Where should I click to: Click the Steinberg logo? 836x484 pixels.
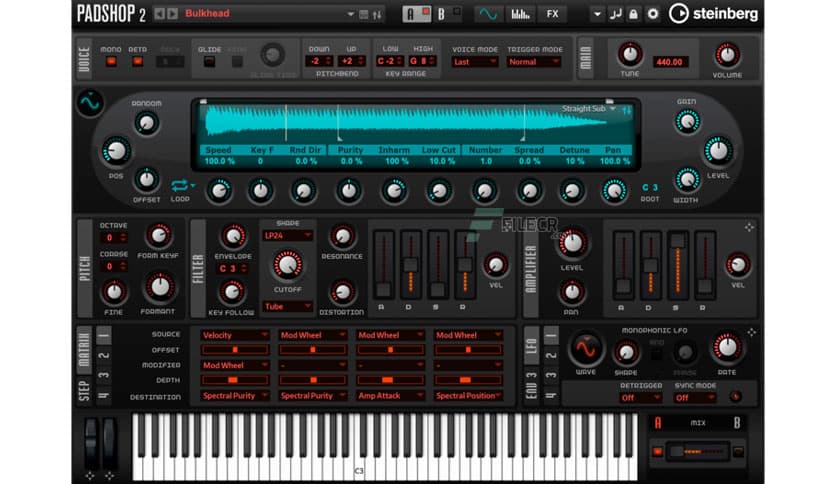click(x=713, y=14)
